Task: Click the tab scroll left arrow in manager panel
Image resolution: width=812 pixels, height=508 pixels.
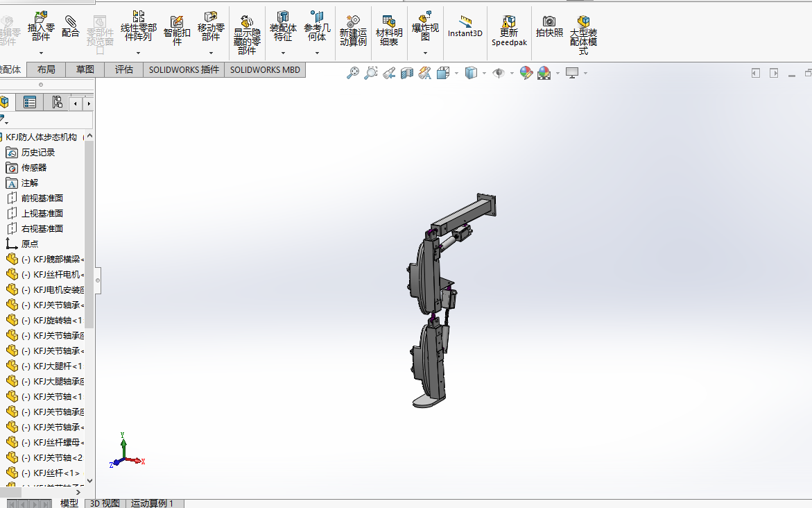Action: pyautogui.click(x=76, y=103)
